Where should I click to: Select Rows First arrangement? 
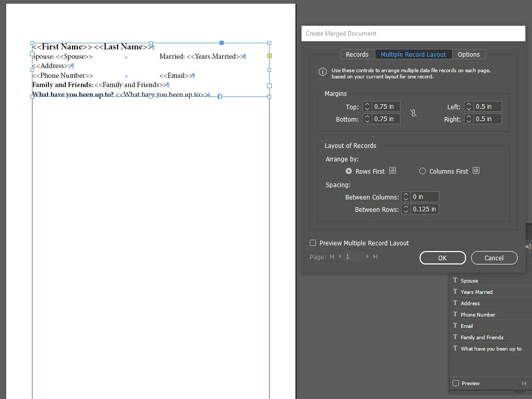click(x=348, y=171)
